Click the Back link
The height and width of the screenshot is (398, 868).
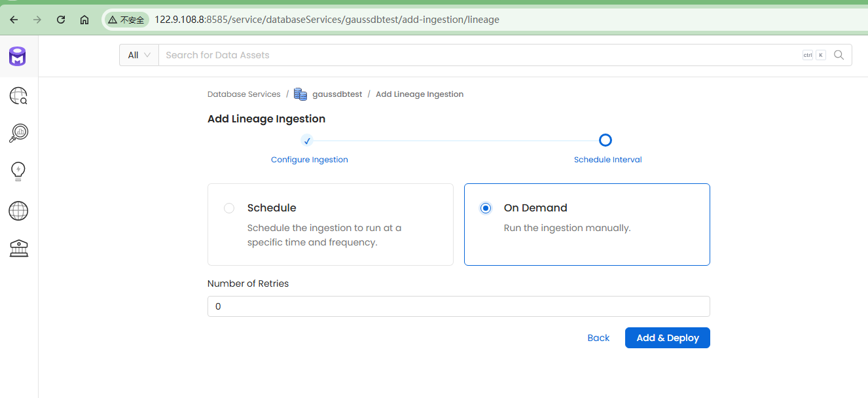point(598,338)
